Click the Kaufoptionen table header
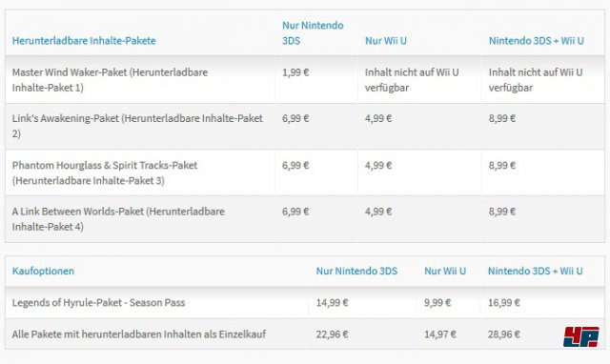 coord(43,271)
